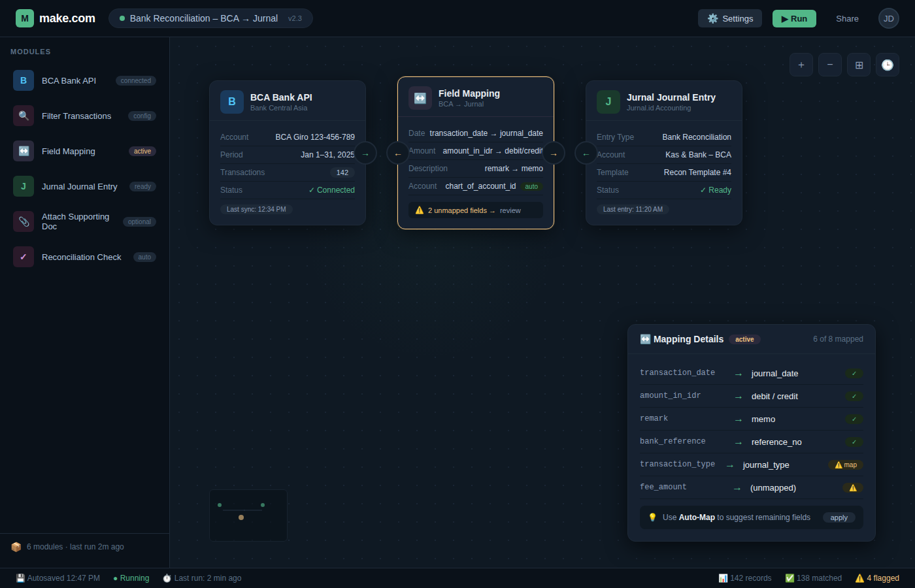Screen dimensions: 915x588
Task: Click the J icon on Jurnal Journal Entry node
Action: 608,102
